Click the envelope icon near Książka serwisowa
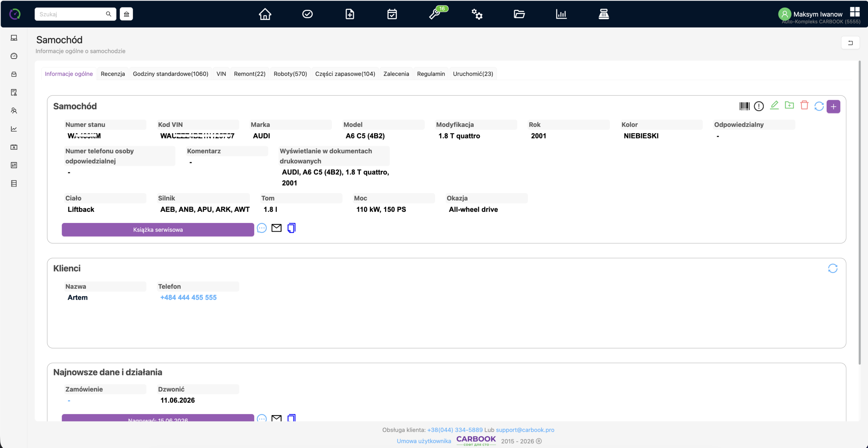Screen dimensions: 868x448 coord(277,228)
